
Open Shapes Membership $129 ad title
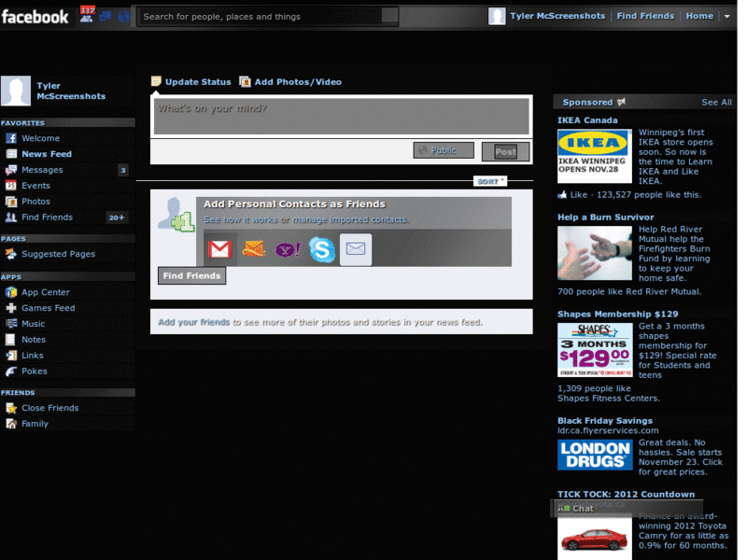(617, 315)
